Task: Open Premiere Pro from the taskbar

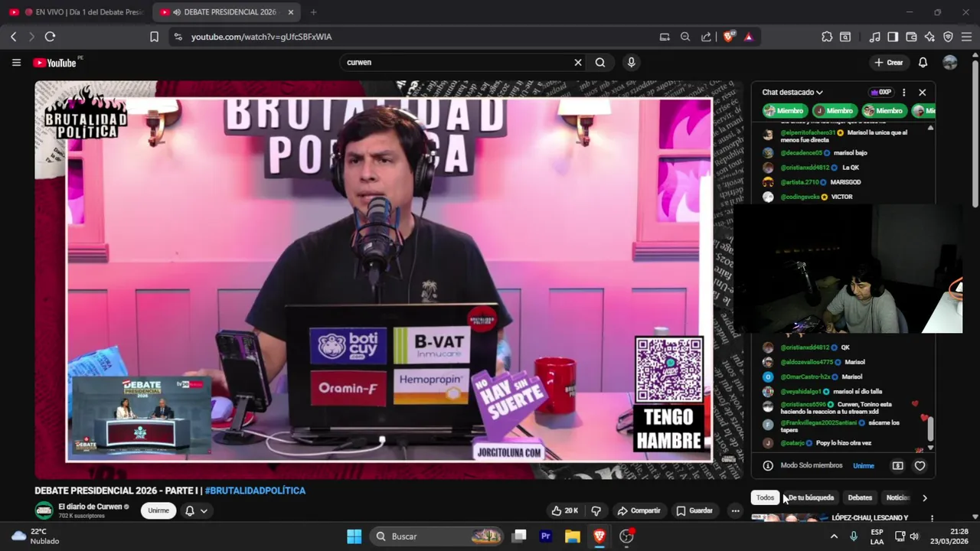Action: click(546, 536)
